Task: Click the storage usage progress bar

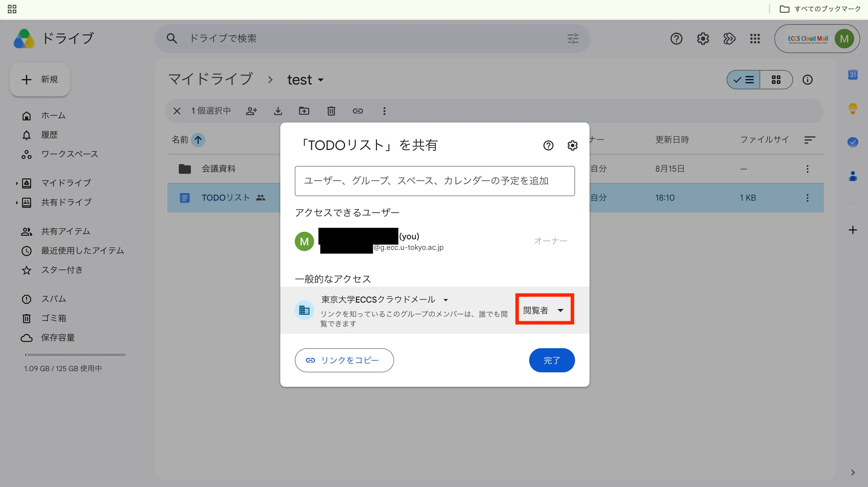Action: 75,355
